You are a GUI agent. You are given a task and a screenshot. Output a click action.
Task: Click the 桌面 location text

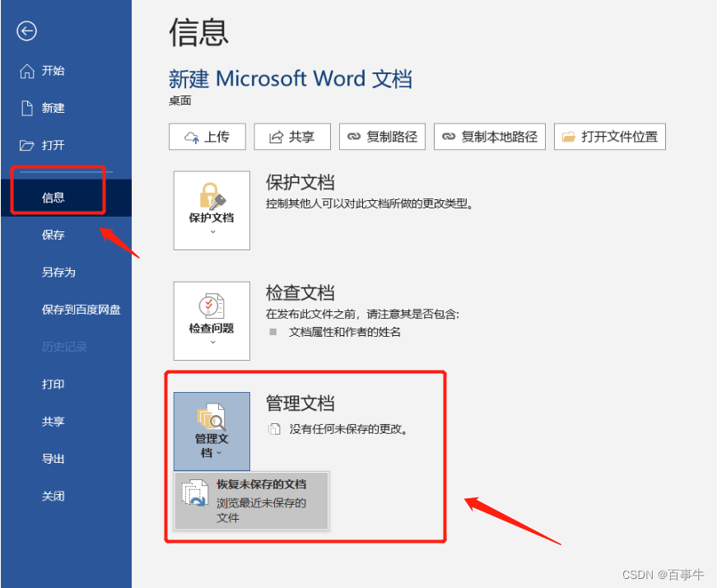[x=179, y=100]
